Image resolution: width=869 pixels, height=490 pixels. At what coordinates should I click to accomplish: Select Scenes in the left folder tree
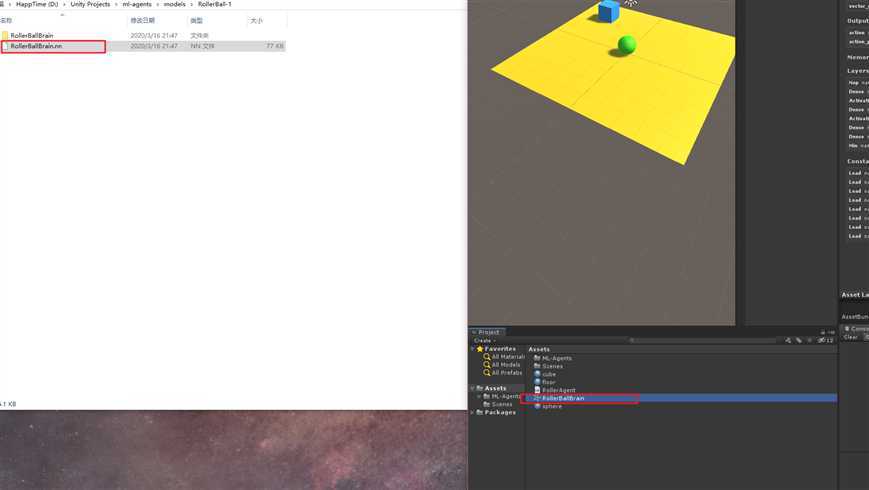(498, 404)
